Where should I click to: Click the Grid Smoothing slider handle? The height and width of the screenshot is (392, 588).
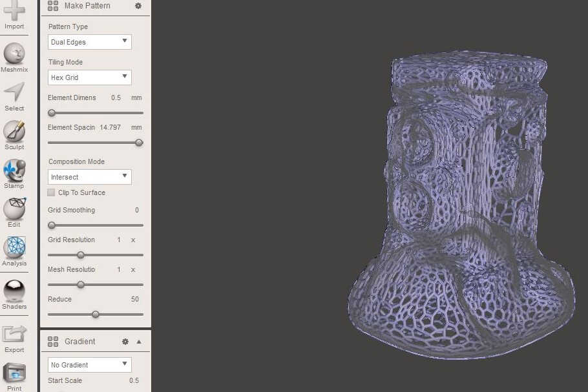tap(52, 225)
